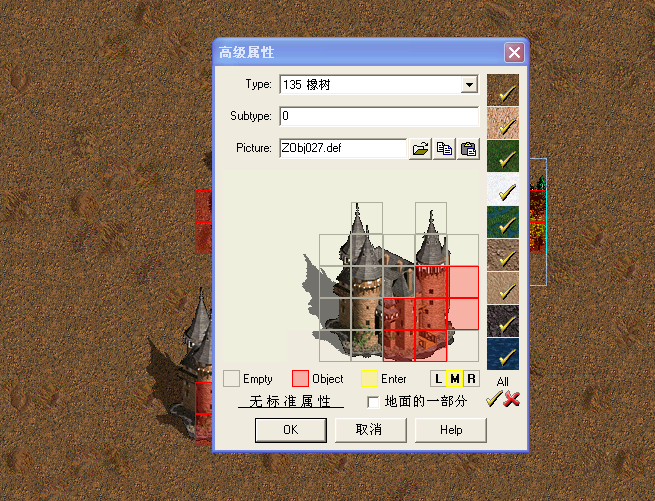
Task: Select the Empty cell mode swatch
Action: click(231, 379)
